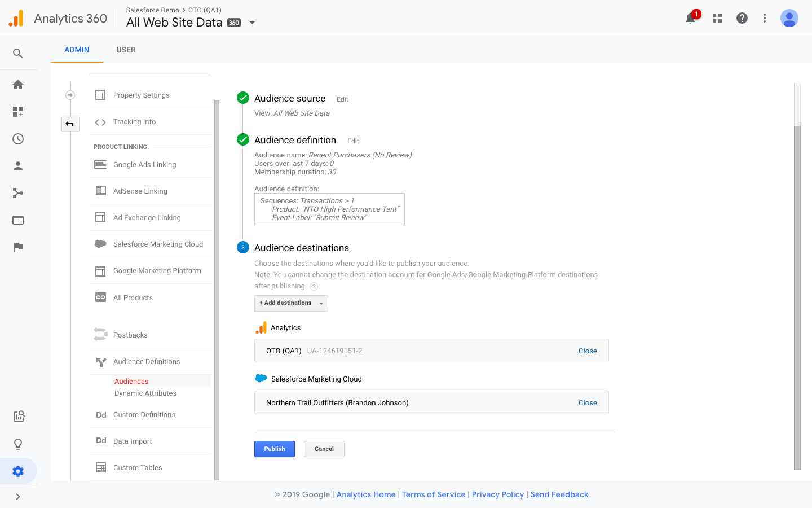The width and height of the screenshot is (812, 508).
Task: Open the Add destinations dropdown
Action: click(x=291, y=303)
